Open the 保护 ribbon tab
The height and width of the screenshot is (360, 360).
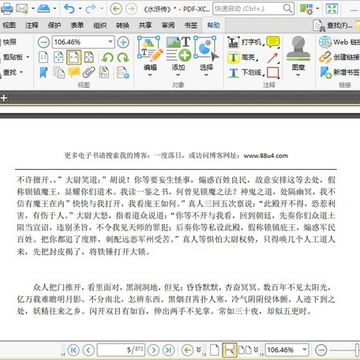click(54, 25)
